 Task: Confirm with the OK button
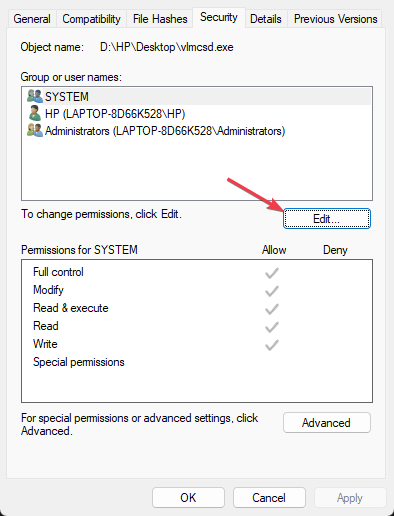188,498
